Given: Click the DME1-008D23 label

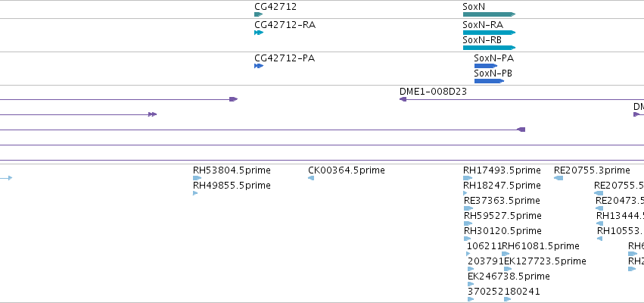Looking at the screenshot, I should (x=433, y=92).
